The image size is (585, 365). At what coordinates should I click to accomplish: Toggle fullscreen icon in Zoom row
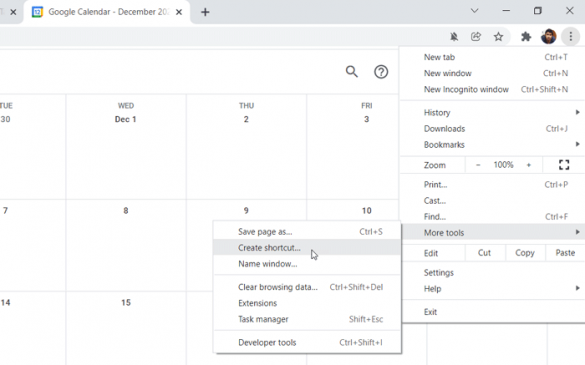click(x=564, y=165)
